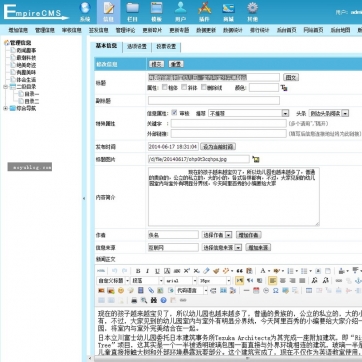This screenshot has height=362, width=362.
Task: Click the 副标题 subtitle input field
Action: (214, 100)
